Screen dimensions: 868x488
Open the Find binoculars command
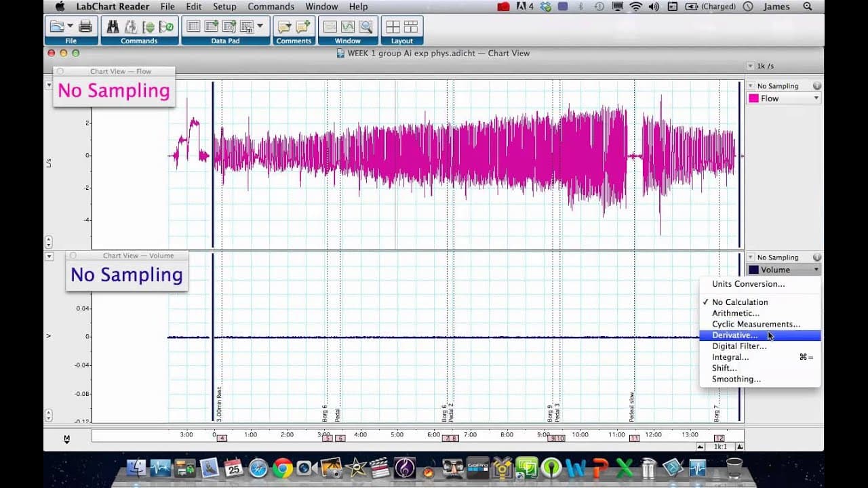click(x=113, y=26)
